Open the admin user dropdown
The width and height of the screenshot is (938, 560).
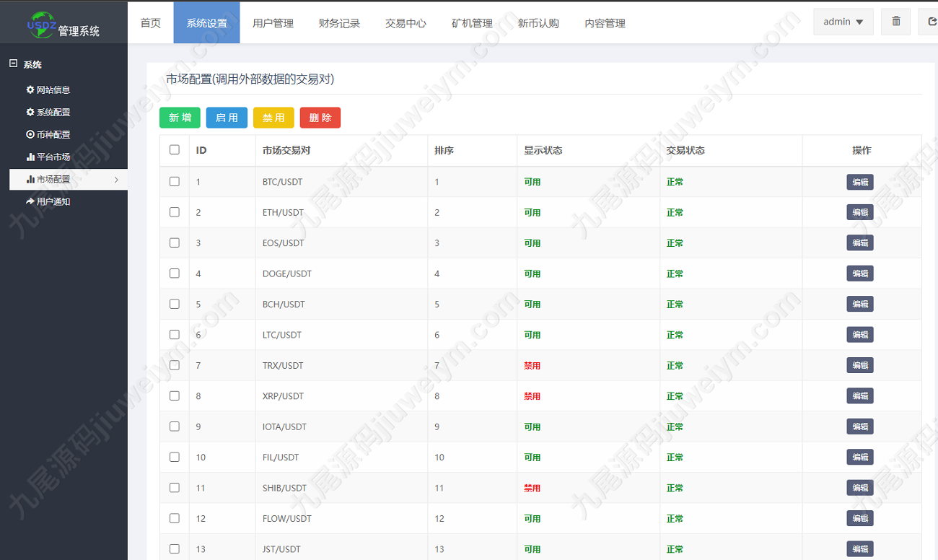tap(843, 22)
